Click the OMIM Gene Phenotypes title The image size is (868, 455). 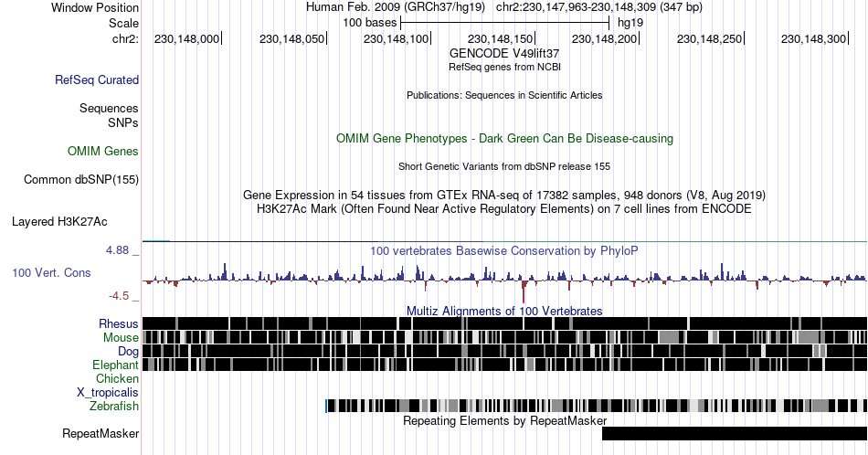[504, 138]
